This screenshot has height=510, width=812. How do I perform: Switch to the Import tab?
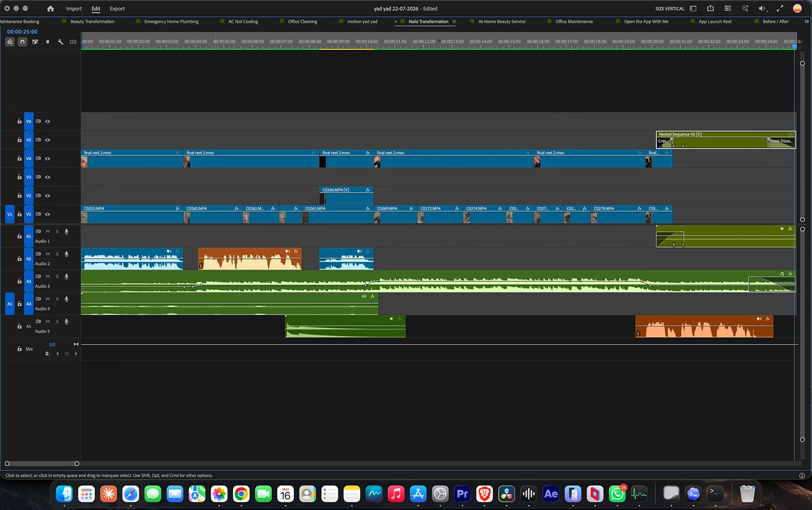click(x=74, y=9)
